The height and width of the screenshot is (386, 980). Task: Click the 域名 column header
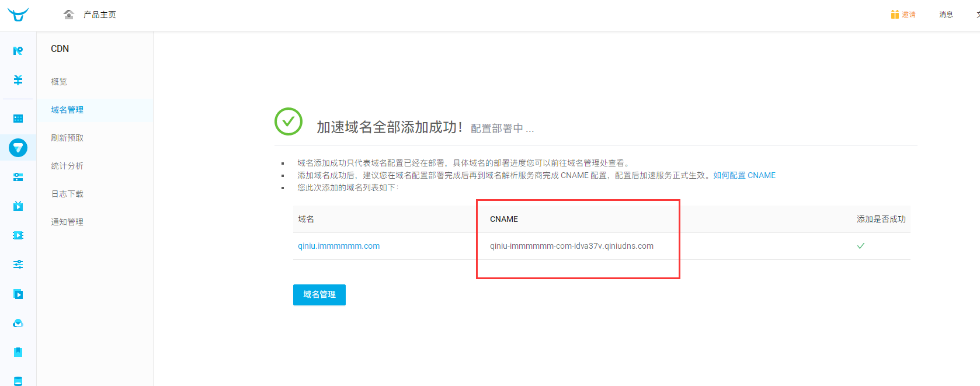[306, 219]
